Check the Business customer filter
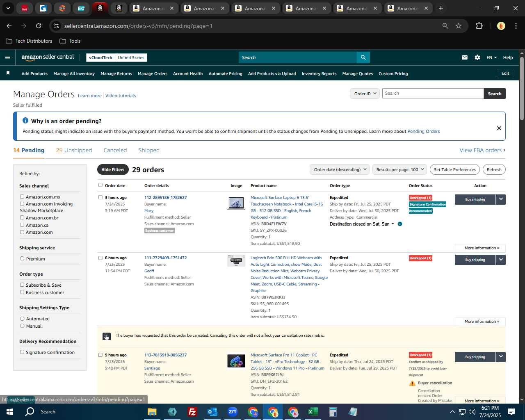Image resolution: width=525 pixels, height=420 pixels. (x=22, y=292)
